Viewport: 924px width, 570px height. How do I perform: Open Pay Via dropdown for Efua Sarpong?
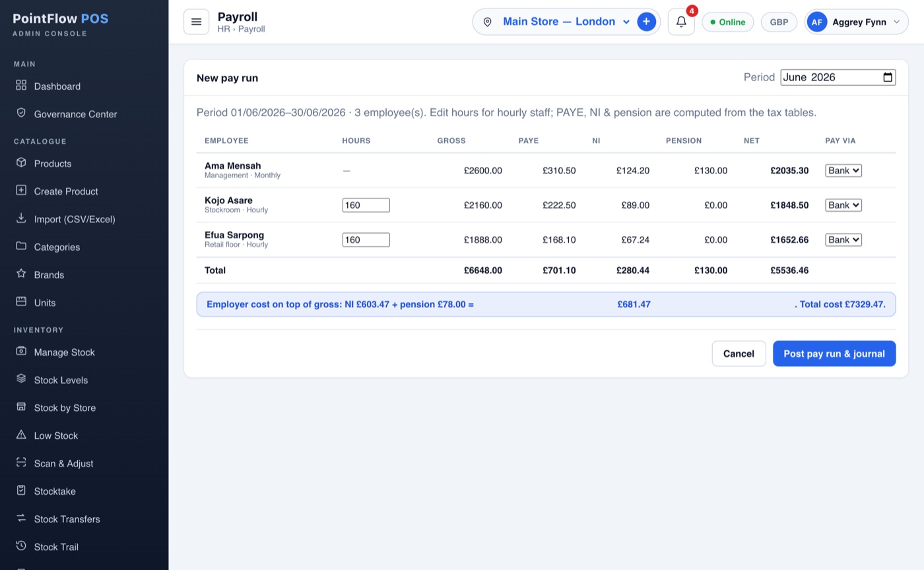[x=843, y=239]
